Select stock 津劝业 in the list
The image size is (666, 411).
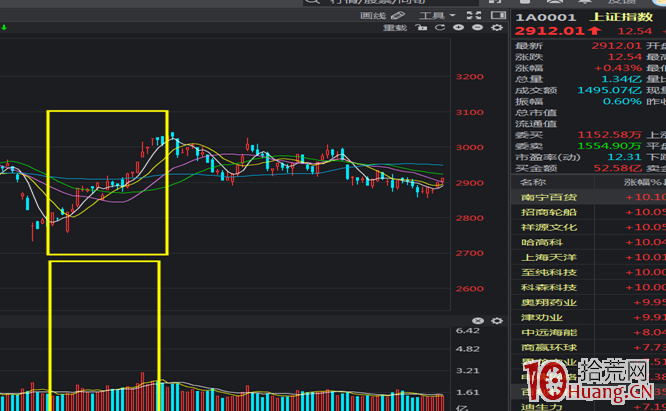(542, 318)
